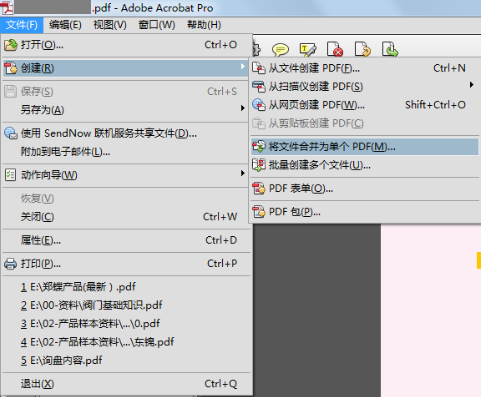This screenshot has height=397, width=481.
Task: Expand the 动作向导(W) submenu arrow
Action: tap(243, 173)
